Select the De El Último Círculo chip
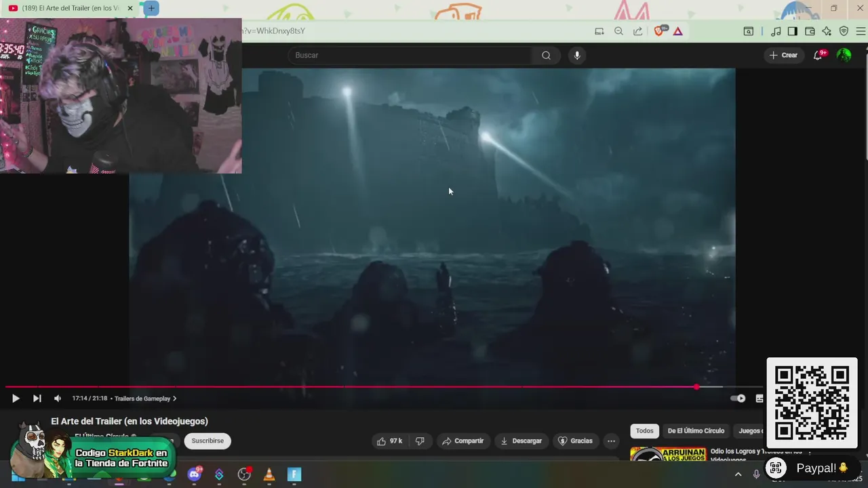Screen dimensions: 868x488 pyautogui.click(x=696, y=431)
